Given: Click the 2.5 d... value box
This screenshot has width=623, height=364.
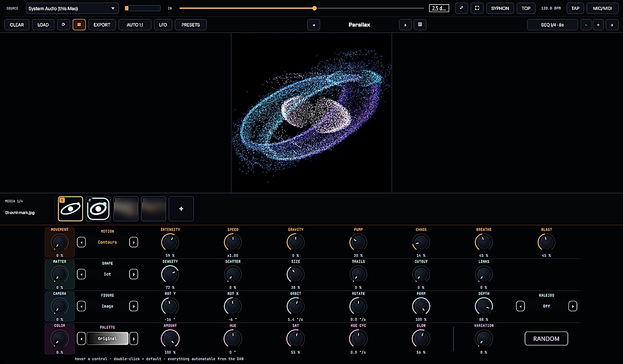Looking at the screenshot, I should coord(439,8).
